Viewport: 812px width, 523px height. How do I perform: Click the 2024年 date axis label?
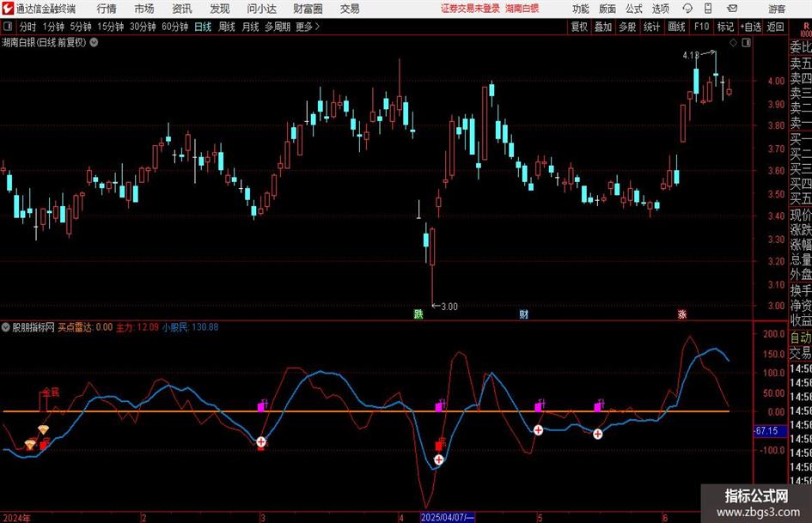click(x=16, y=518)
